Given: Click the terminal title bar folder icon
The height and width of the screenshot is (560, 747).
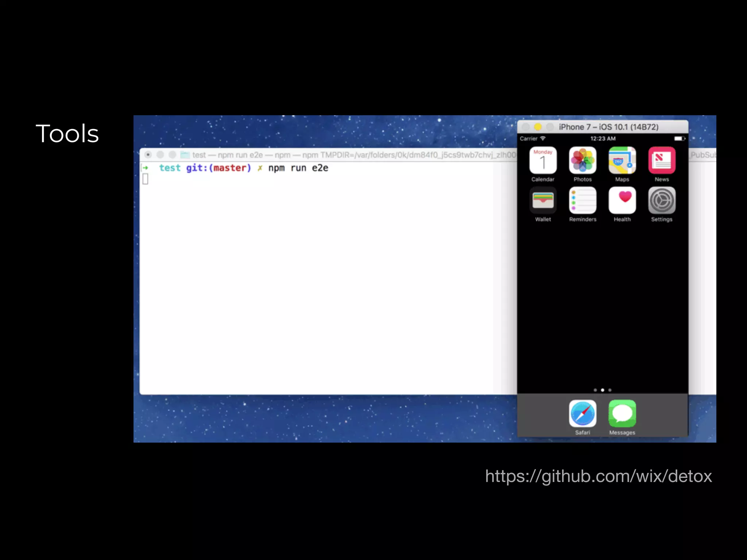Looking at the screenshot, I should 185,155.
